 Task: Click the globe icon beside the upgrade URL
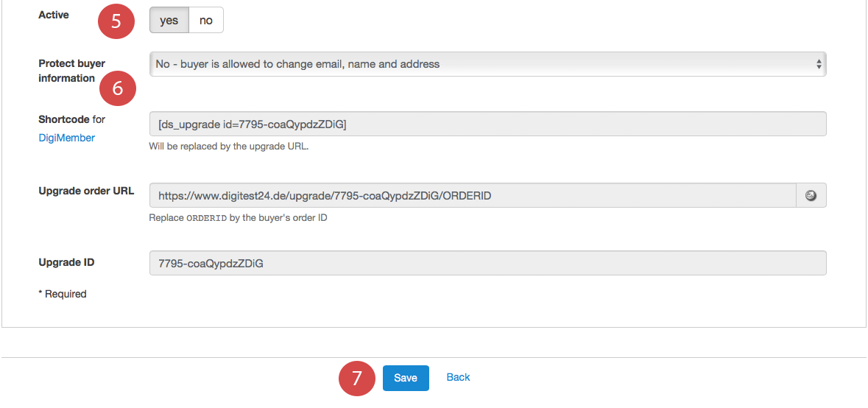[811, 196]
